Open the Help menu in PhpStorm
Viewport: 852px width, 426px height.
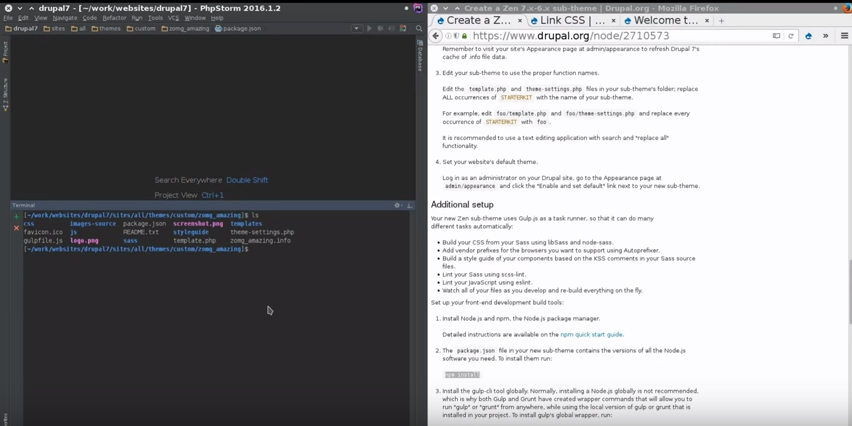coord(217,18)
